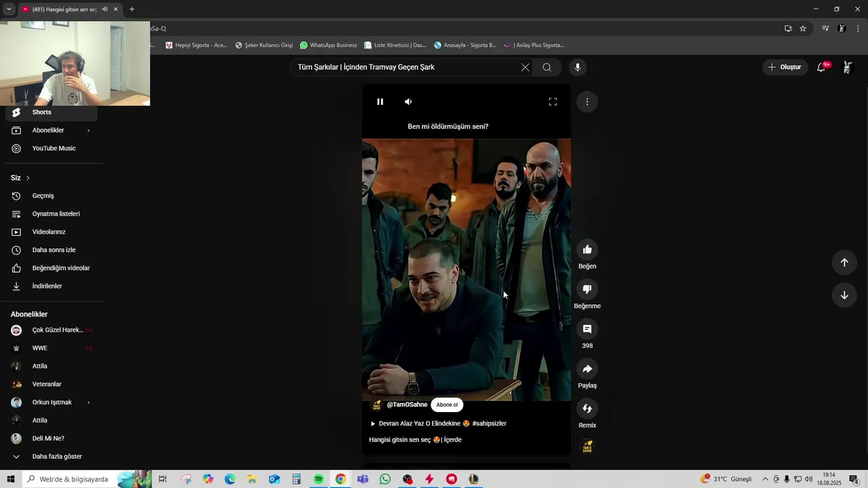Screen dimensions: 868x488
Task: Enter fullscreen for the Short
Action: [x=553, y=102]
